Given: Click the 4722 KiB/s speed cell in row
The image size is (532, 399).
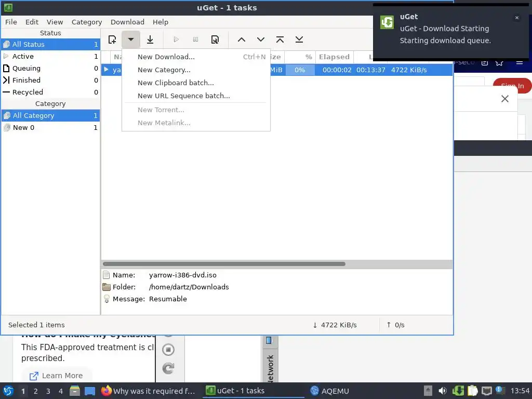Looking at the screenshot, I should pyautogui.click(x=409, y=70).
